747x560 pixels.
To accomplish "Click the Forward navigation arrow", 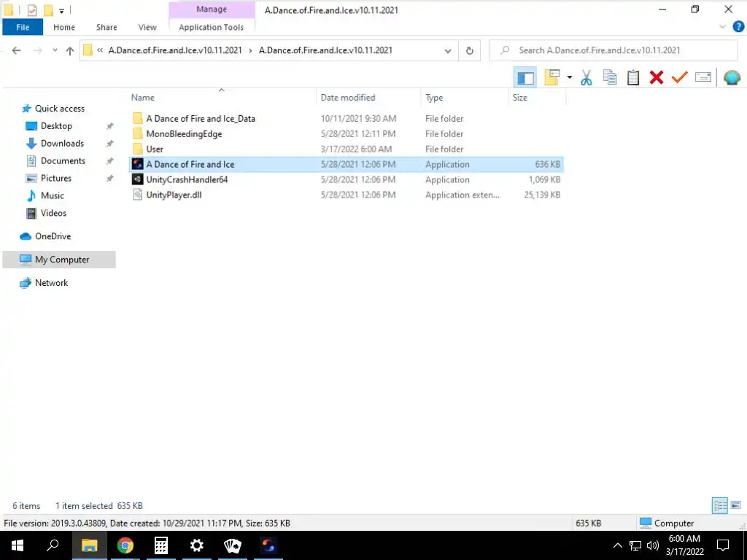I will 38,50.
